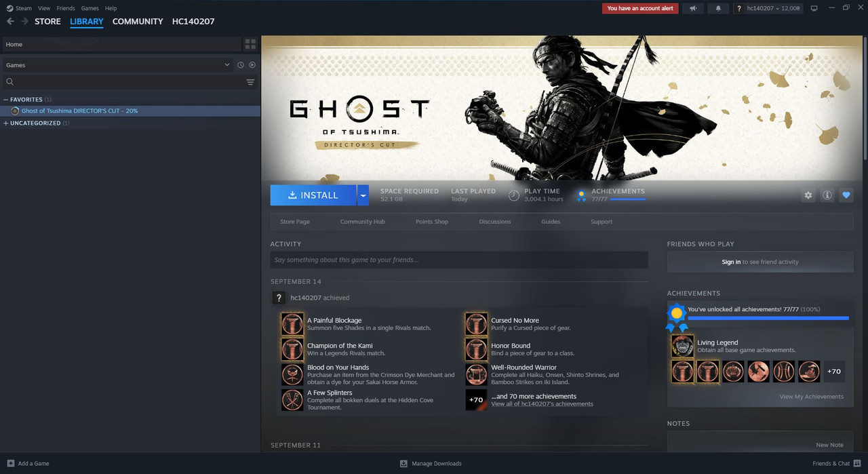Click the blue INSTALL button
The height and width of the screenshot is (474, 868).
[x=313, y=195]
